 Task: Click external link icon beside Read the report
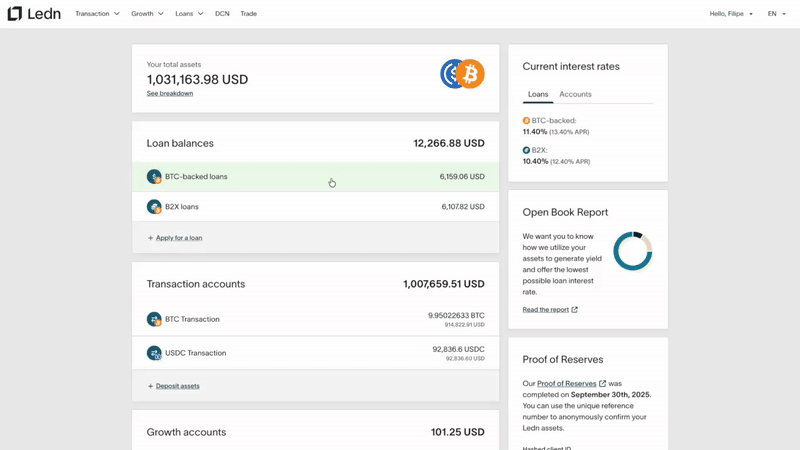(x=574, y=310)
